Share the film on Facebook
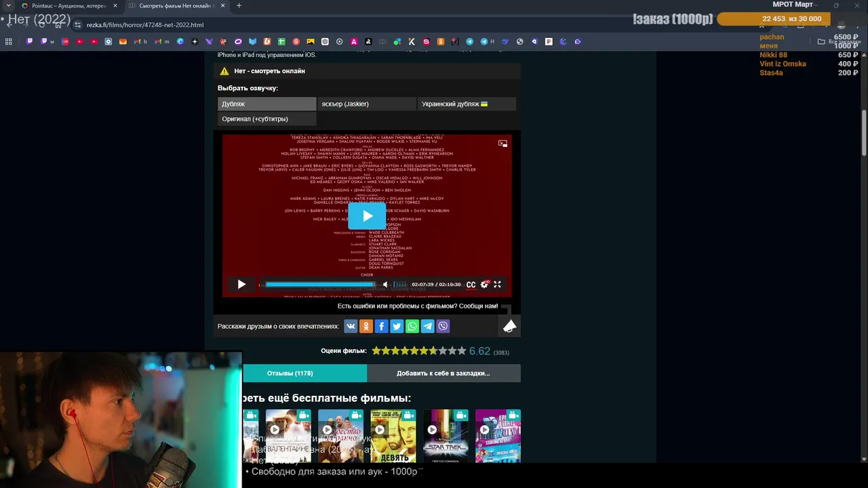Screen dimensions: 868x488 tap(381, 326)
